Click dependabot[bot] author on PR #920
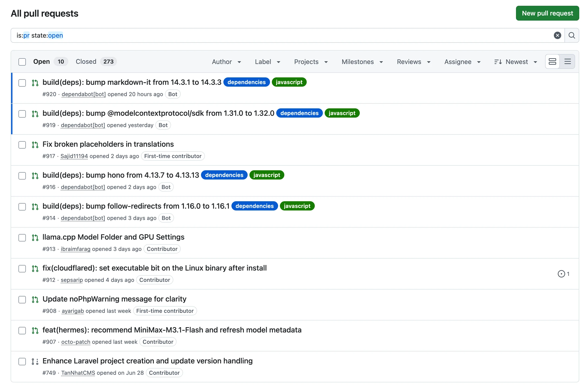This screenshot has height=390, width=588. (x=84, y=94)
